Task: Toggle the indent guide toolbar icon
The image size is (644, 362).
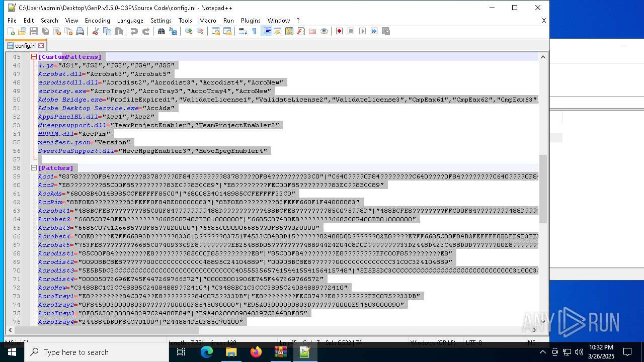Action: (x=266, y=31)
